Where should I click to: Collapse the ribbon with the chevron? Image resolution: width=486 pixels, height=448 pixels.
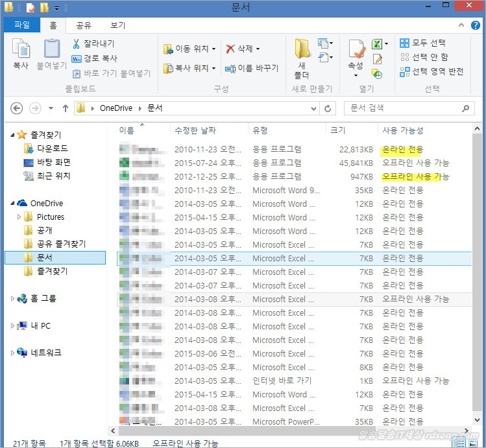tap(461, 25)
